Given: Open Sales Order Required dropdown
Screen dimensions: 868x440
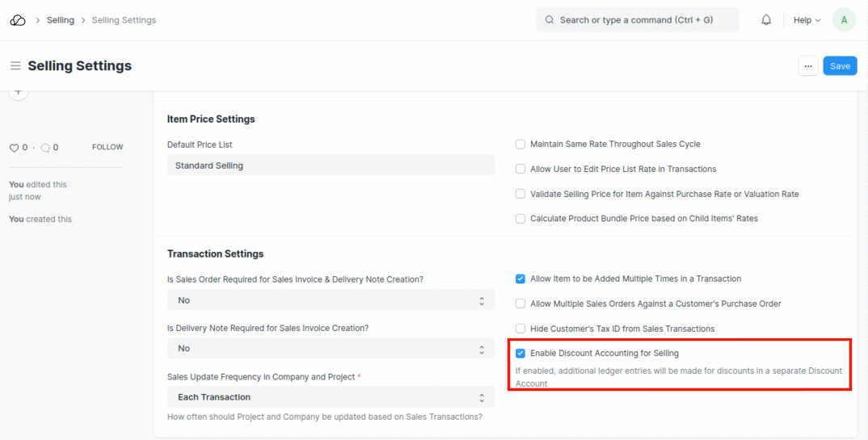Looking at the screenshot, I should [331, 300].
